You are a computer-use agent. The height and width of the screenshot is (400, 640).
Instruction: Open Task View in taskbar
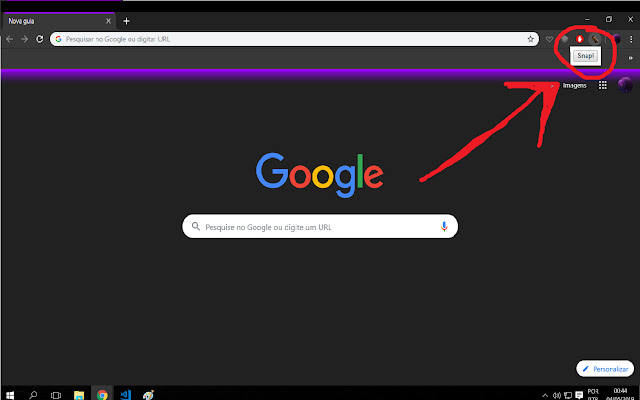click(x=56, y=395)
